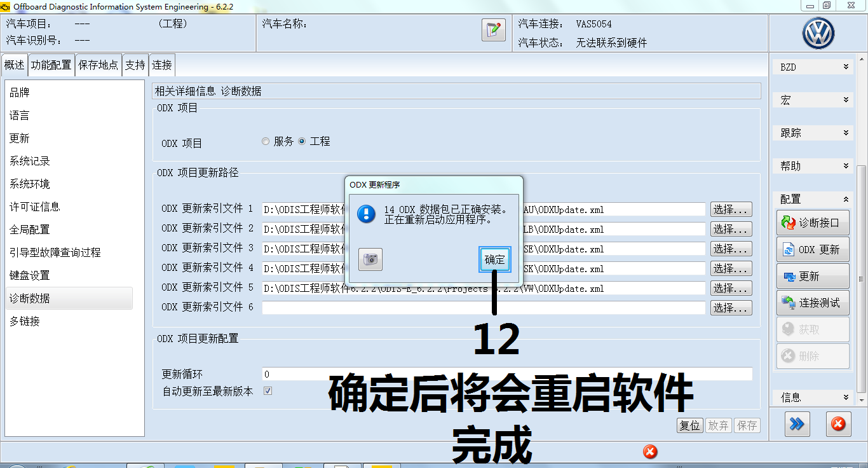The width and height of the screenshot is (868, 468).
Task: Select 多链接 in the left list
Action: coord(69,321)
